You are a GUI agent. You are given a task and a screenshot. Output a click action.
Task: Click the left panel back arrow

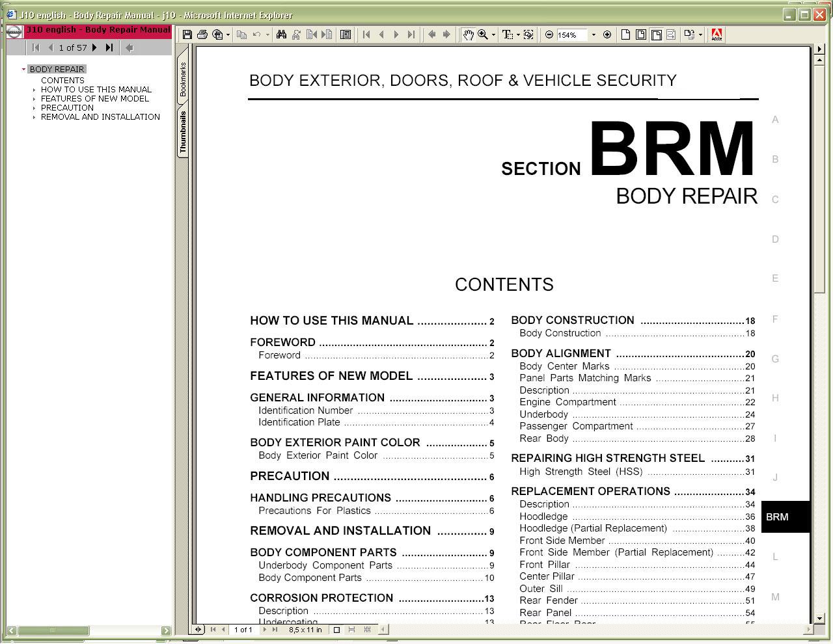(129, 47)
